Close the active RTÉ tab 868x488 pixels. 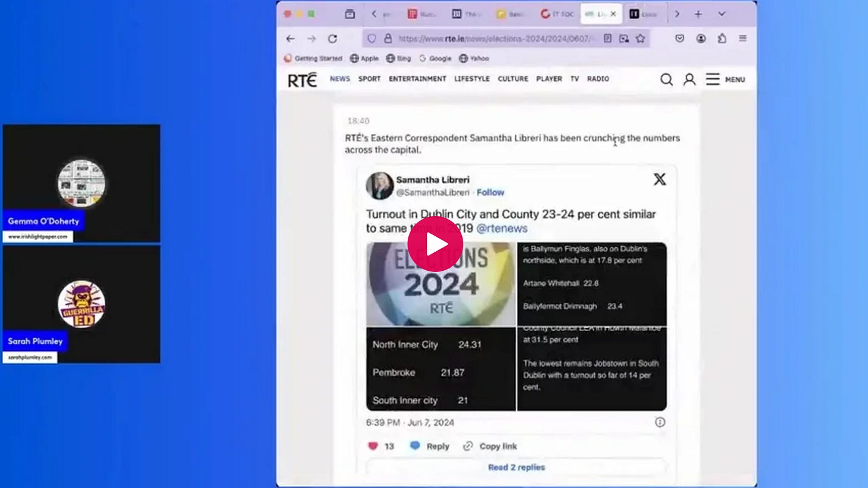613,14
